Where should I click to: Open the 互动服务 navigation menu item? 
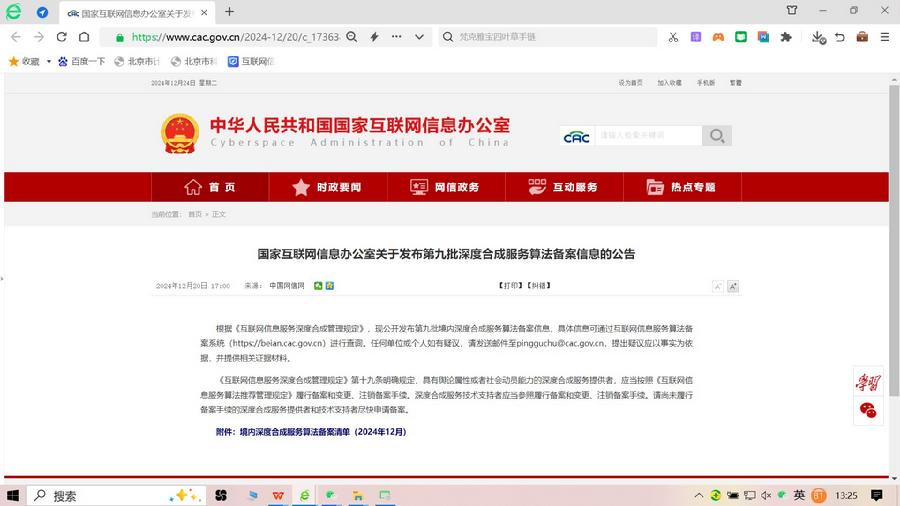(x=564, y=187)
